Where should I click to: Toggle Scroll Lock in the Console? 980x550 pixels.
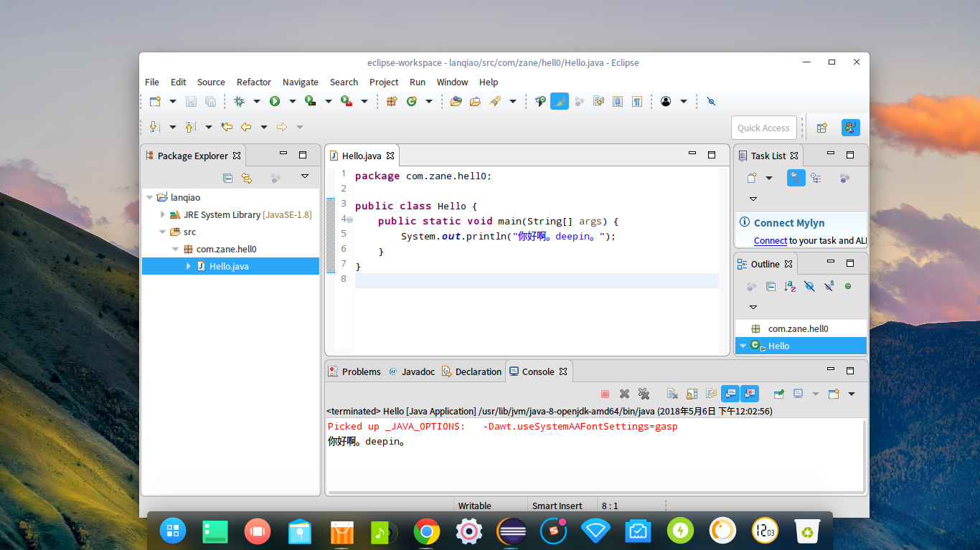[x=692, y=394]
